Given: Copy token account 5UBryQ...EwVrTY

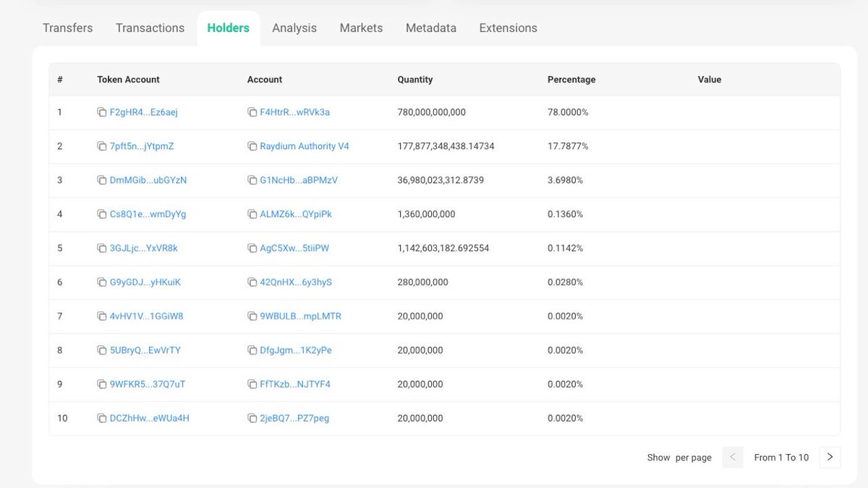Looking at the screenshot, I should point(102,350).
